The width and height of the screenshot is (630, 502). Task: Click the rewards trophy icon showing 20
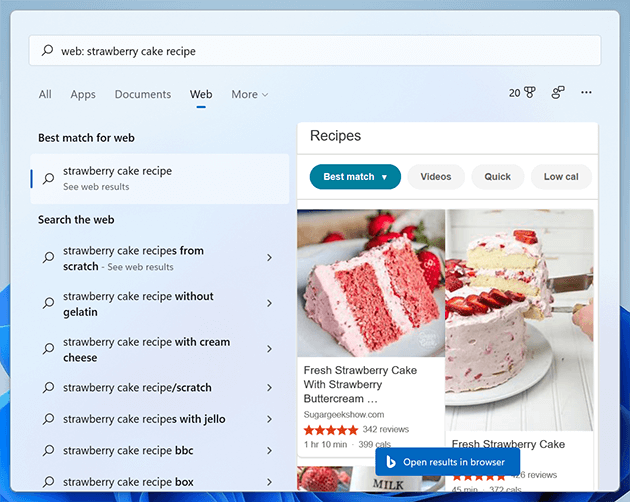point(529,93)
